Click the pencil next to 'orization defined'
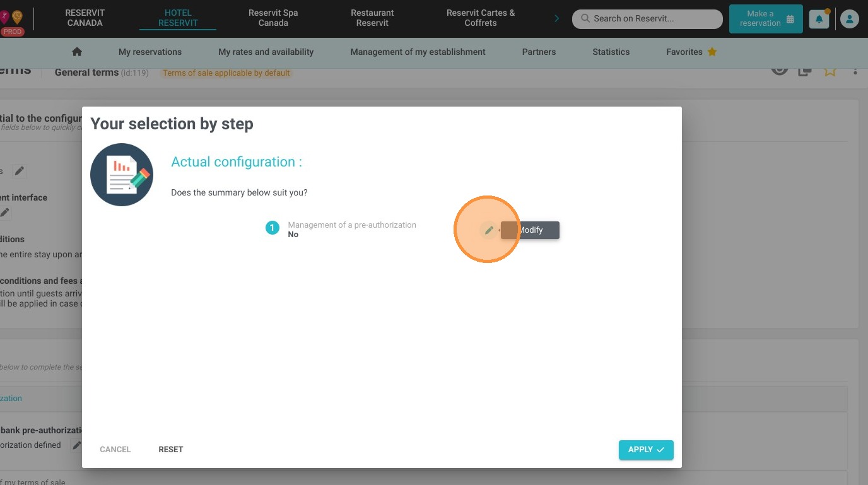The width and height of the screenshot is (868, 485). [76, 445]
